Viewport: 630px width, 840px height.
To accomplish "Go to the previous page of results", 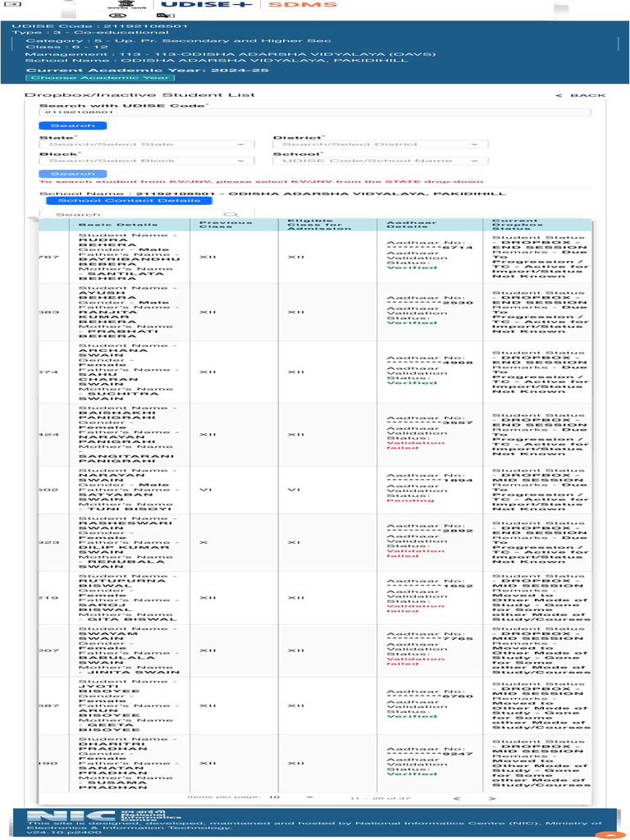I will [x=456, y=798].
